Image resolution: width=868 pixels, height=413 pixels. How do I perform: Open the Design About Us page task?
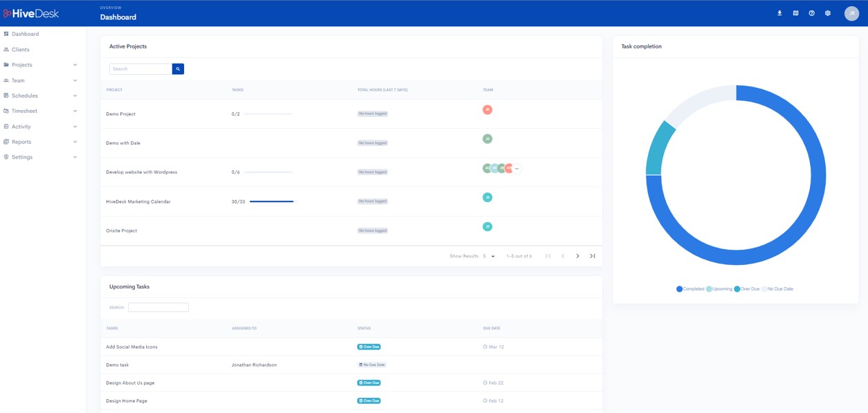(x=130, y=383)
